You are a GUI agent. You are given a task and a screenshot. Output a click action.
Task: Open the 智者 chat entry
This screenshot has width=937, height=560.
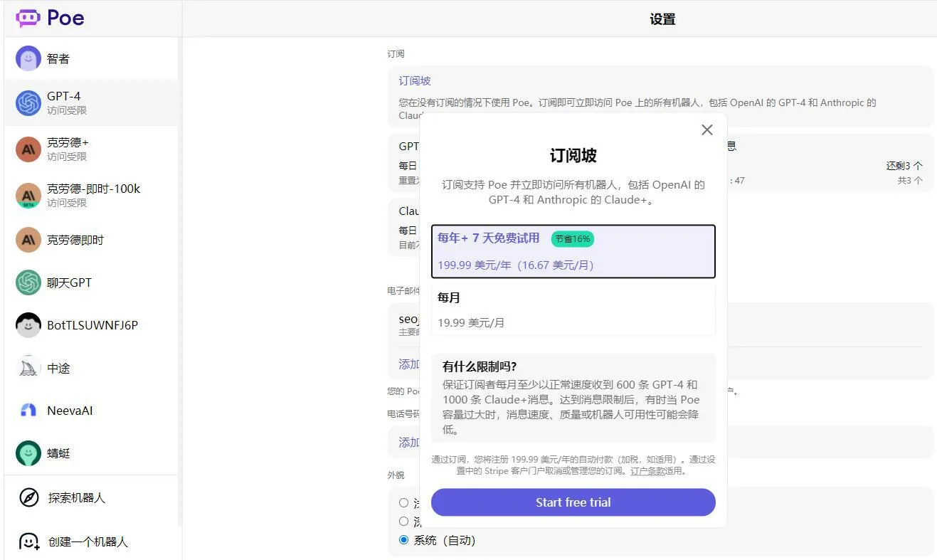(91, 58)
